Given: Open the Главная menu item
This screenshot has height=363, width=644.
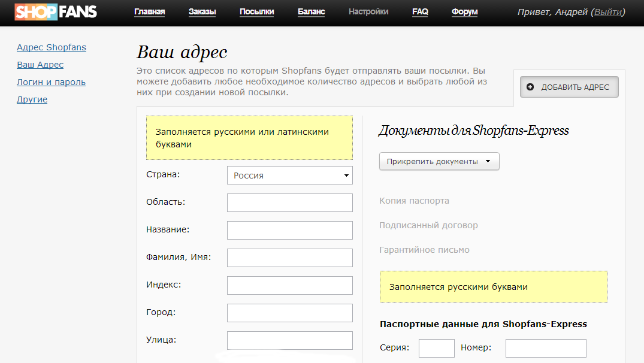Looking at the screenshot, I should pos(150,12).
